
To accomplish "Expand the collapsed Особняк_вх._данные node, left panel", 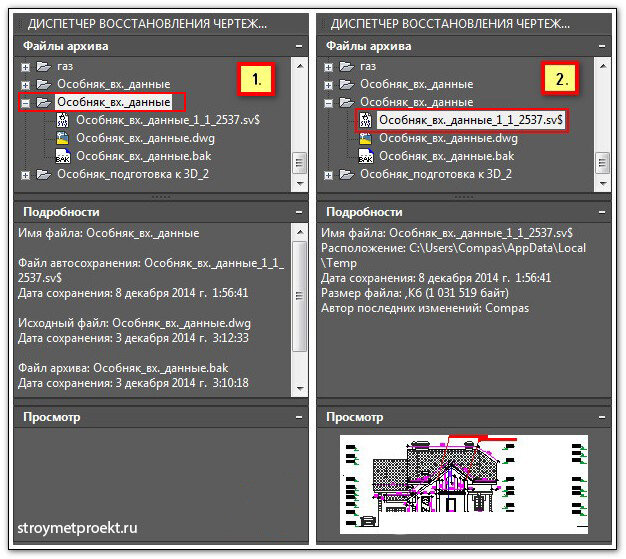I will click(x=26, y=85).
